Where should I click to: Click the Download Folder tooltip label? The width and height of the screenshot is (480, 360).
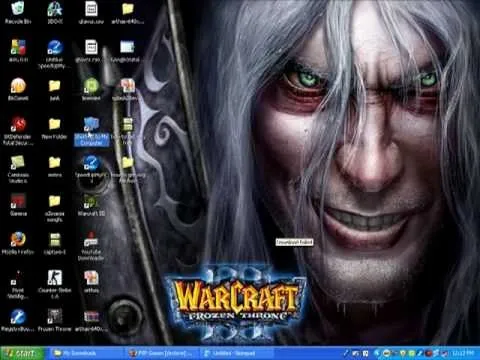pyautogui.click(x=294, y=242)
